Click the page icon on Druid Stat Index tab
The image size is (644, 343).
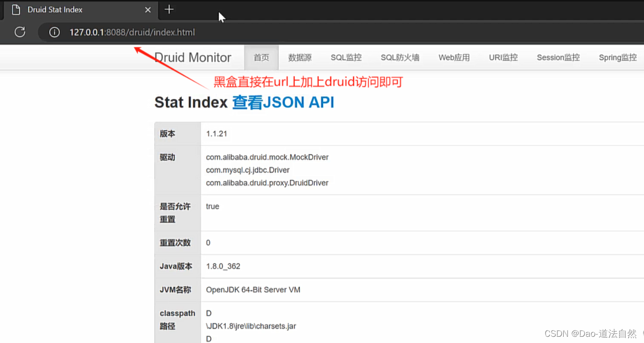coord(16,10)
